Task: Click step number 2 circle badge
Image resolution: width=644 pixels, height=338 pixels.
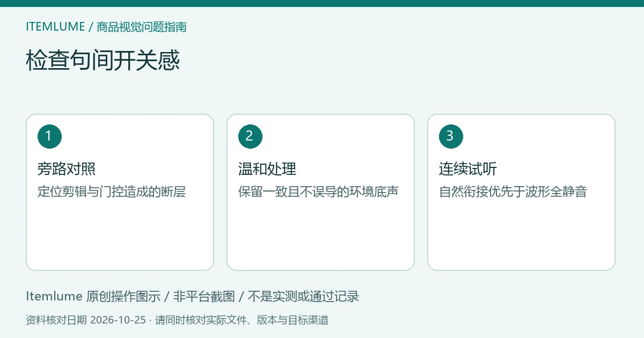Action: pyautogui.click(x=250, y=136)
